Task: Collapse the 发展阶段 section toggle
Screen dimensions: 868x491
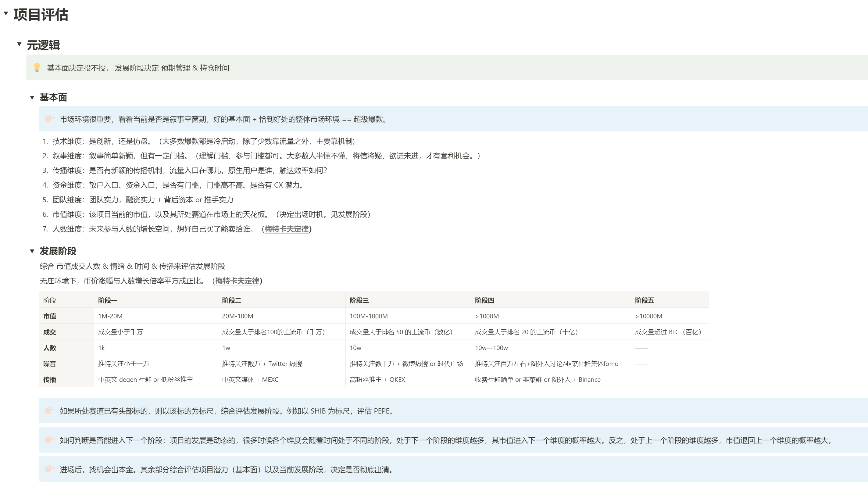Action: pyautogui.click(x=32, y=251)
